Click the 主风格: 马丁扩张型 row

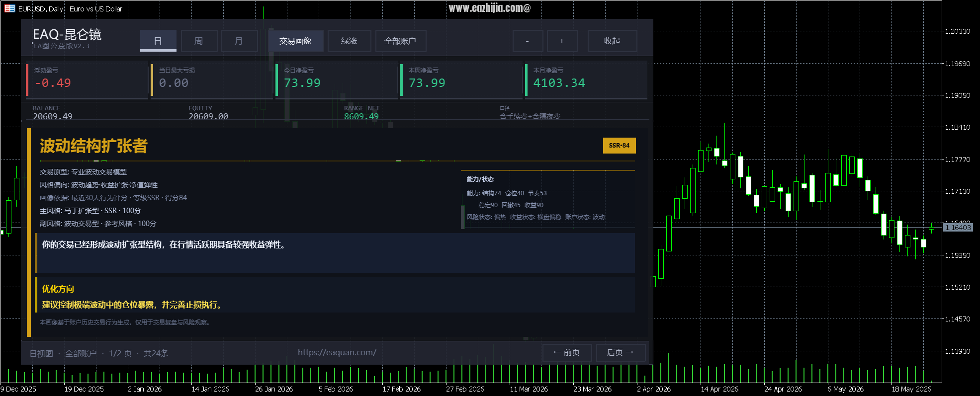(90, 211)
